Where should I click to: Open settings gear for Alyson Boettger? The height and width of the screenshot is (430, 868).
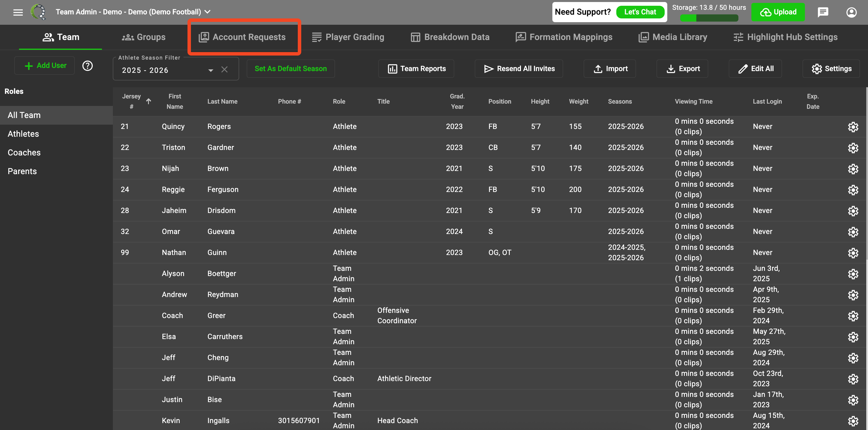point(853,274)
